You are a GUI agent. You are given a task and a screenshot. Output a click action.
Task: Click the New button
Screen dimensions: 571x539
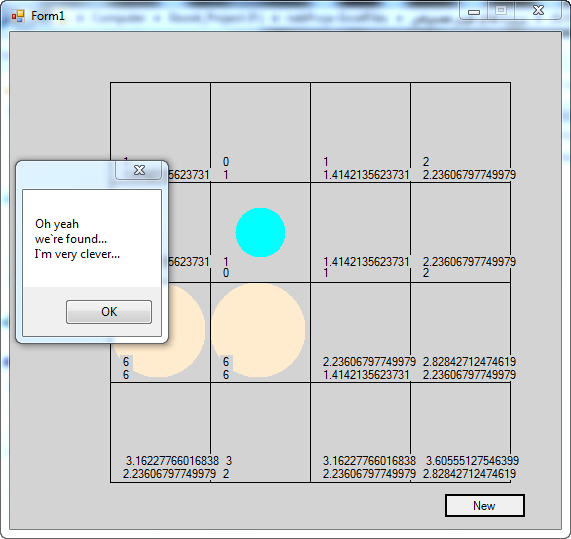coord(484,505)
